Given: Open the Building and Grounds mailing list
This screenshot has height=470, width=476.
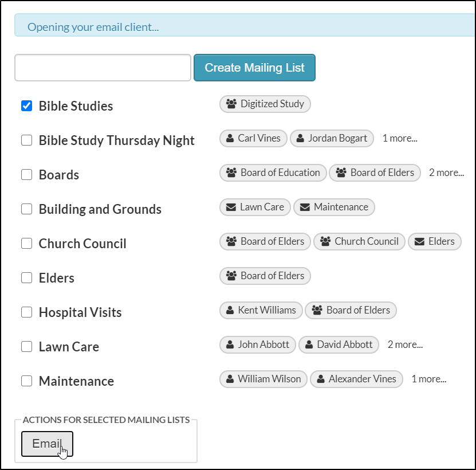Looking at the screenshot, I should point(100,209).
